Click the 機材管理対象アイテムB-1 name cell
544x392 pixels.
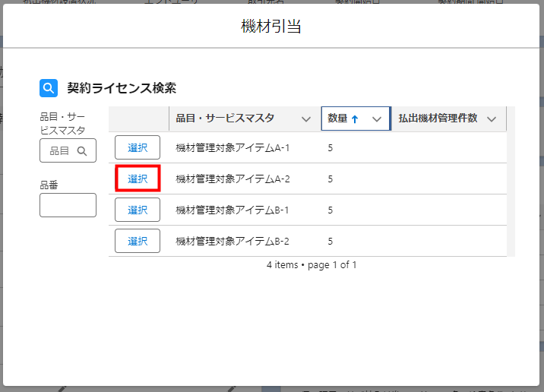(x=232, y=210)
